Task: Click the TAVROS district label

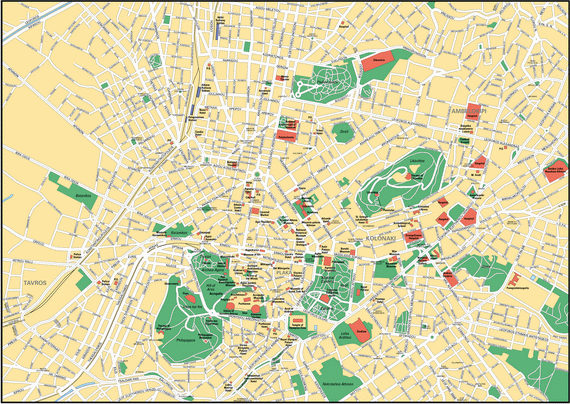Action: click(35, 283)
